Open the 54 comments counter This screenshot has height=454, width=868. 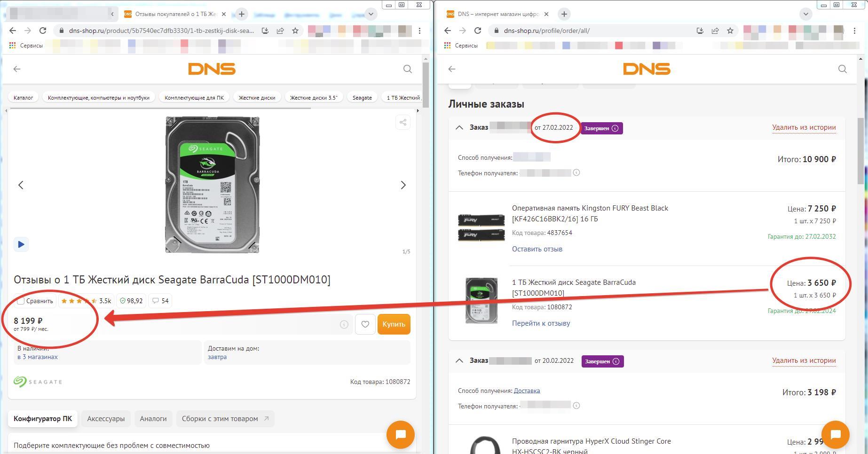[x=160, y=301]
